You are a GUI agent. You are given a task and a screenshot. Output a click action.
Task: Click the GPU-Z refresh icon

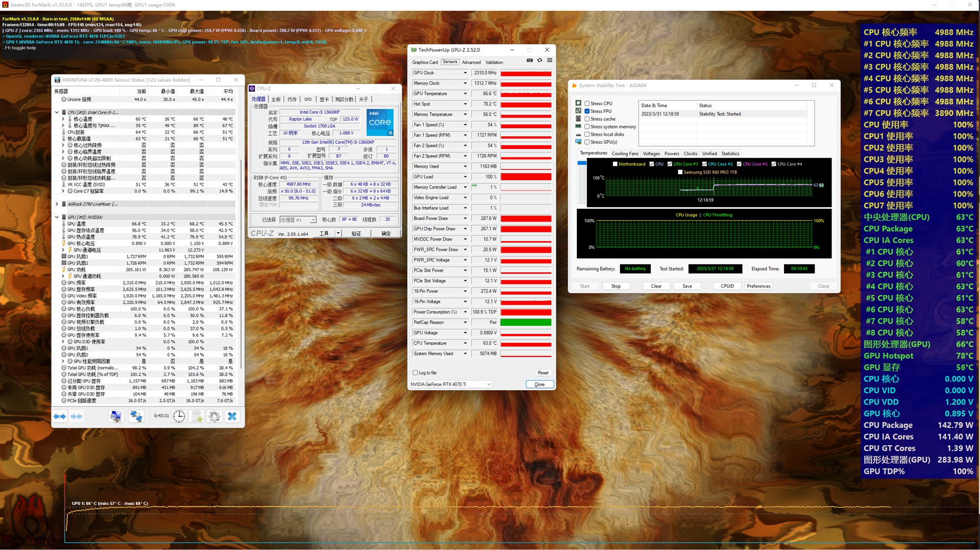pyautogui.click(x=540, y=60)
